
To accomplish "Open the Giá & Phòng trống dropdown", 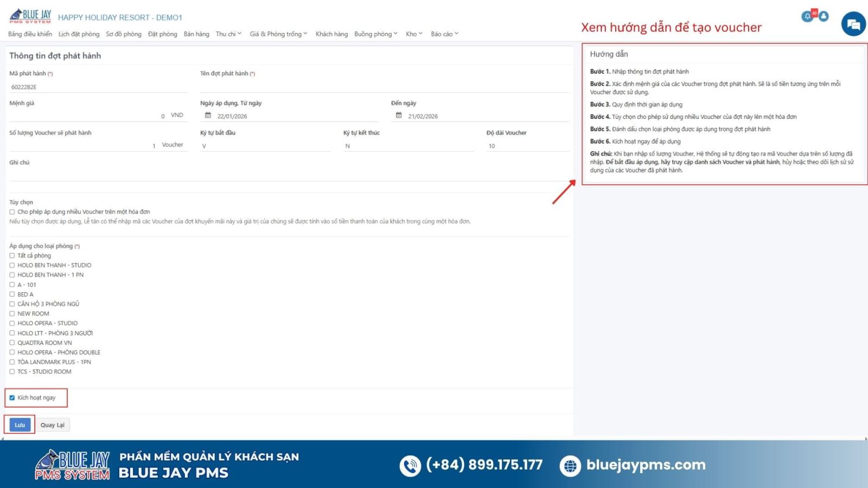I will pos(276,34).
